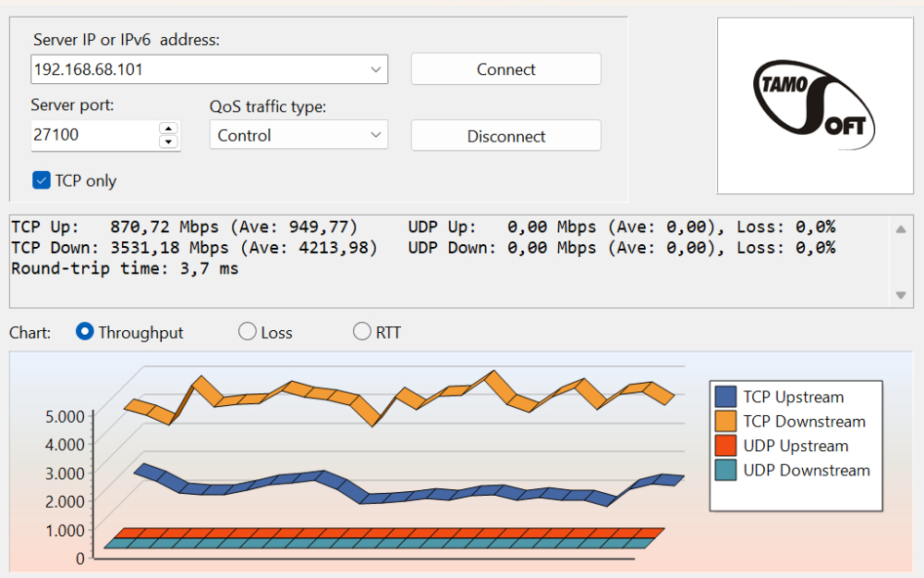Expand the server IP address dropdown
This screenshot has width=924, height=578.
coord(375,69)
